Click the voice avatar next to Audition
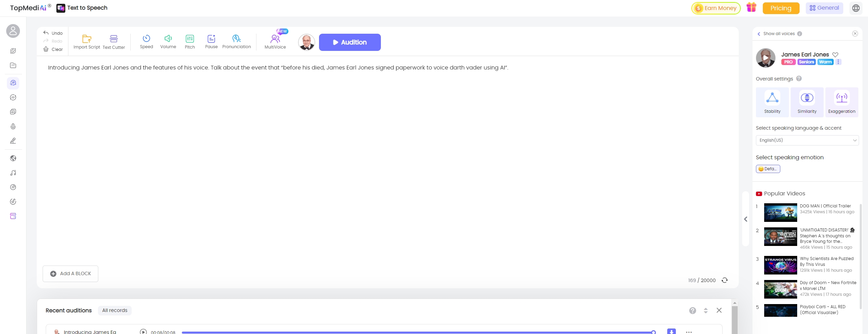Screen dimensions: 868x334 tap(307, 42)
